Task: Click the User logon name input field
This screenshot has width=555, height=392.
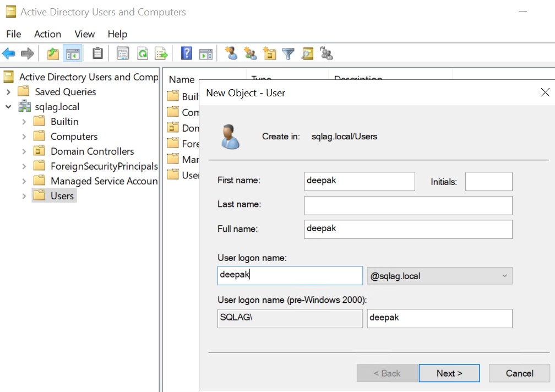Action: [290, 276]
